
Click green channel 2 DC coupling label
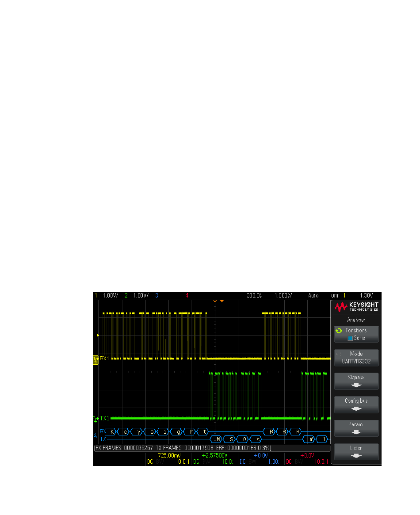(196, 462)
